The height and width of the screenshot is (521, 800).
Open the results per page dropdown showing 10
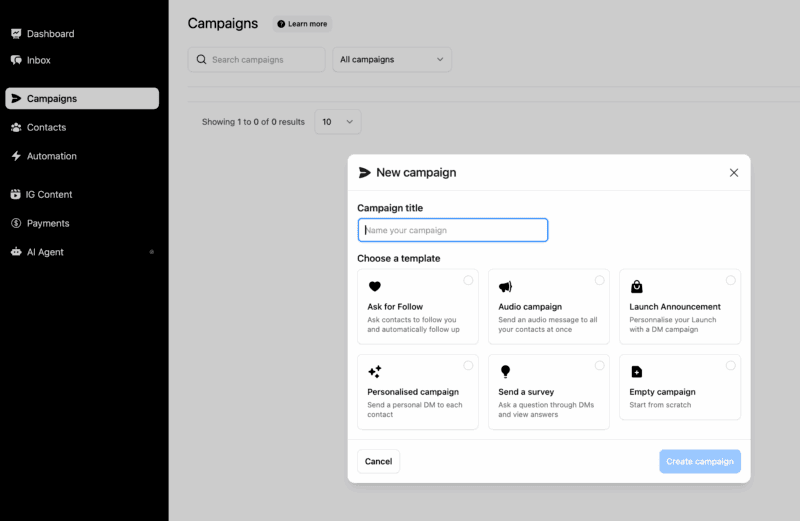point(338,121)
